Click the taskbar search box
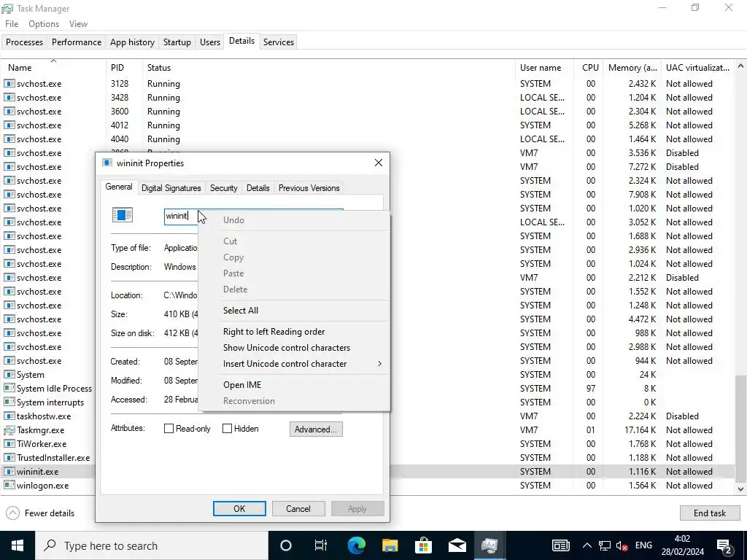The image size is (747, 560). pos(152,545)
